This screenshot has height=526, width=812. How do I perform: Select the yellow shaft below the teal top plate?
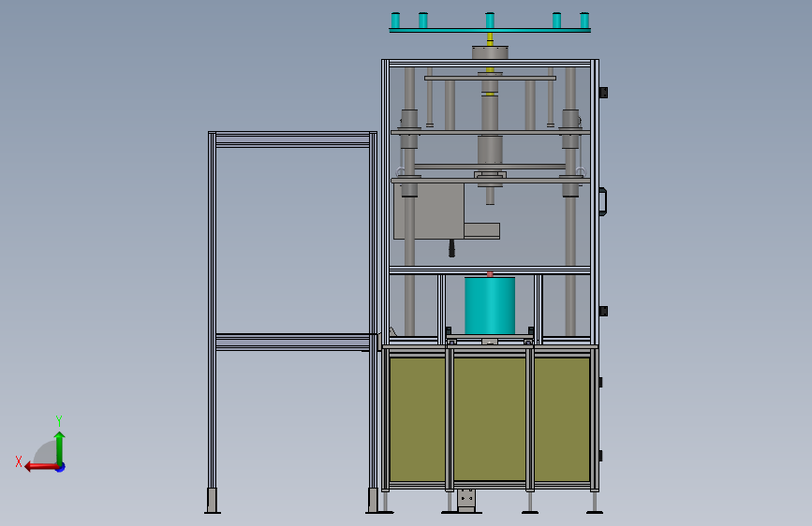tap(490, 39)
